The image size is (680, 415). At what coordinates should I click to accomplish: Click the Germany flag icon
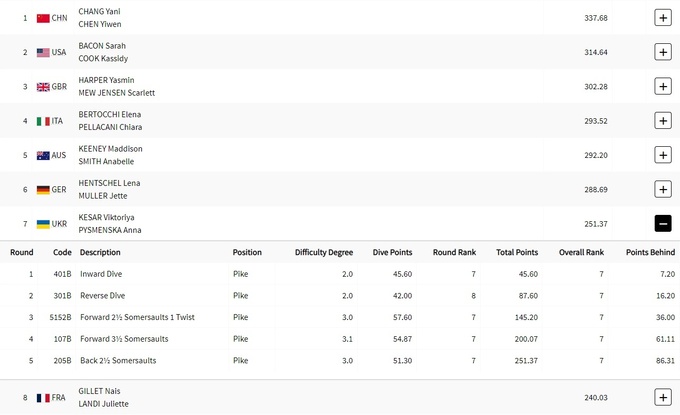43,190
